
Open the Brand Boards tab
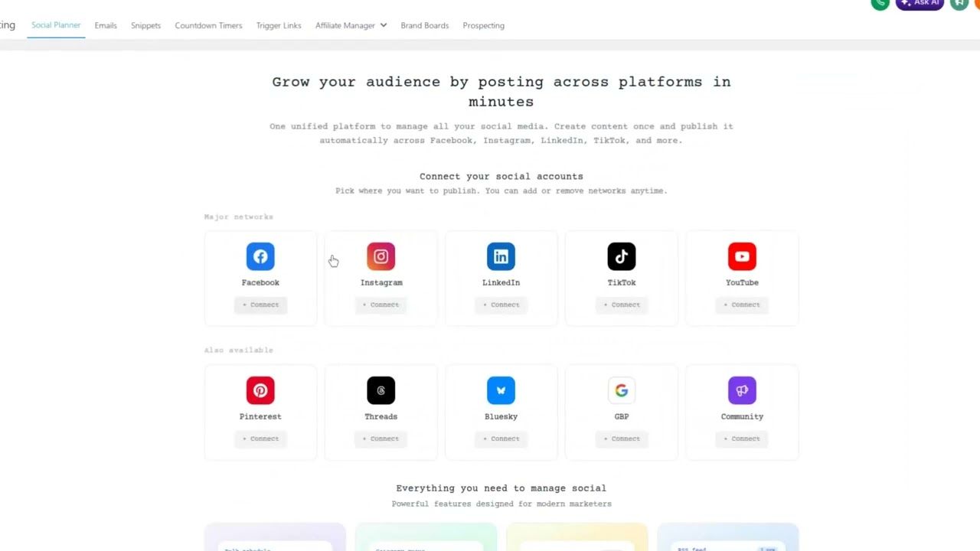[x=424, y=25]
